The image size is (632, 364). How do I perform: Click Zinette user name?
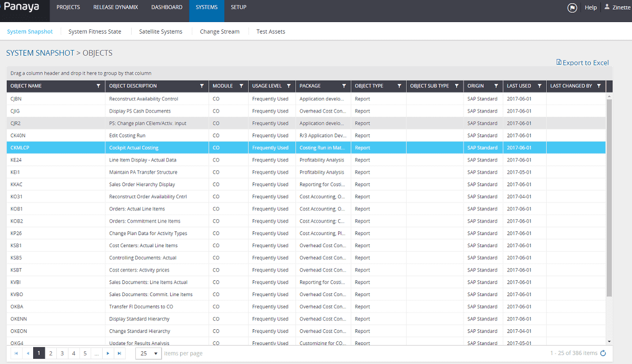[620, 7]
